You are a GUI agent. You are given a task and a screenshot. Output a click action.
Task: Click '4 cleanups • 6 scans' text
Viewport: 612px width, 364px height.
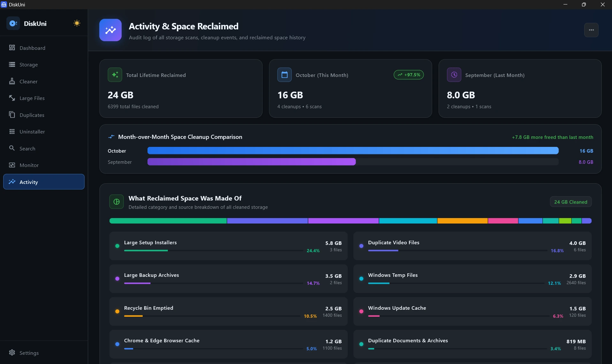(299, 107)
